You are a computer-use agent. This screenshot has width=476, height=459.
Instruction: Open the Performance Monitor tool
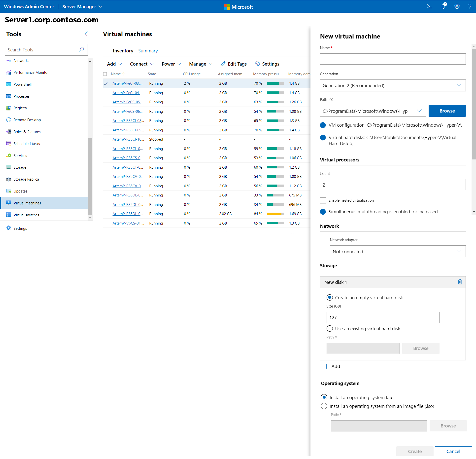click(31, 72)
